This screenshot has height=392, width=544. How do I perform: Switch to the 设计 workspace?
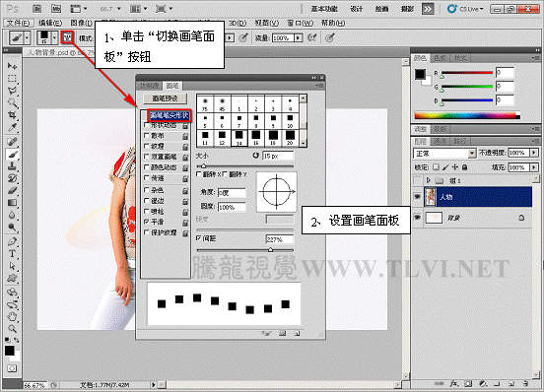(356, 9)
